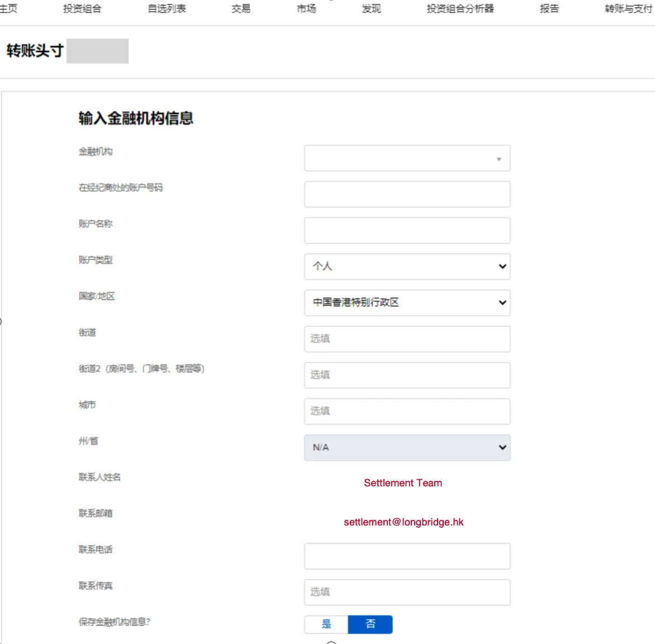Image resolution: width=655 pixels, height=644 pixels.
Task: Focus the 在经纪商处的账户号码 input field
Action: coord(407,194)
